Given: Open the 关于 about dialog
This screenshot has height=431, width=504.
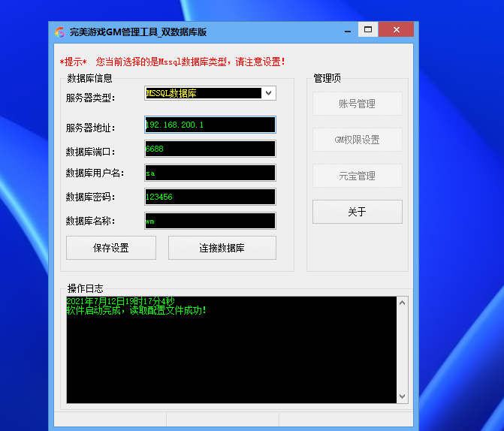Looking at the screenshot, I should [x=358, y=212].
